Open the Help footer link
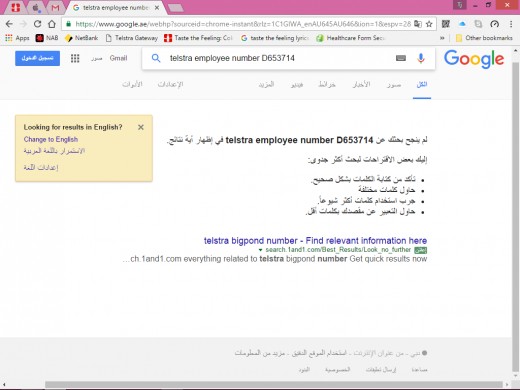The width and height of the screenshot is (520, 390). pos(419,369)
